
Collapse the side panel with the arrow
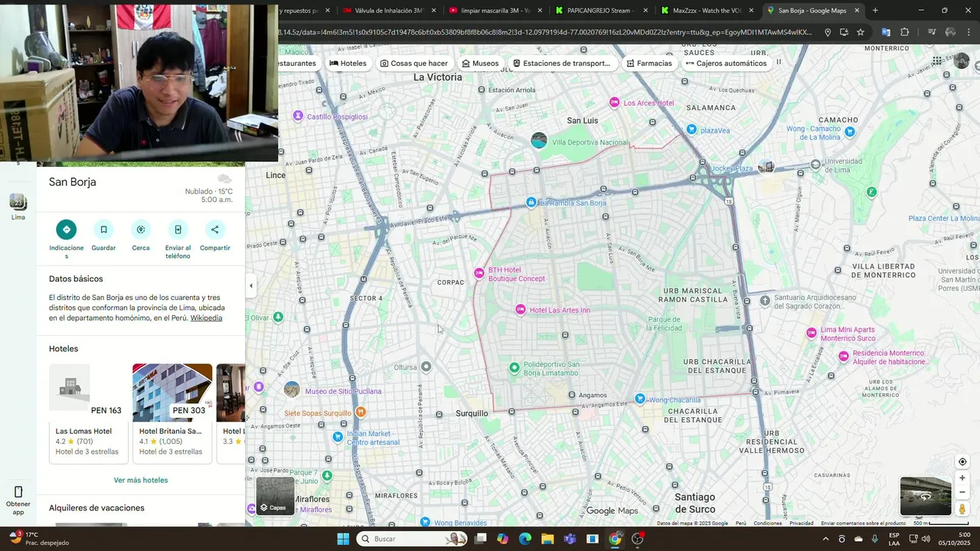(251, 285)
